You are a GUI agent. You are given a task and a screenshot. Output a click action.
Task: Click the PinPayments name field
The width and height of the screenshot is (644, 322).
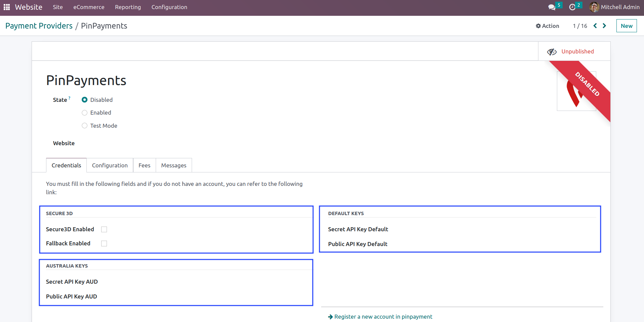[86, 81]
